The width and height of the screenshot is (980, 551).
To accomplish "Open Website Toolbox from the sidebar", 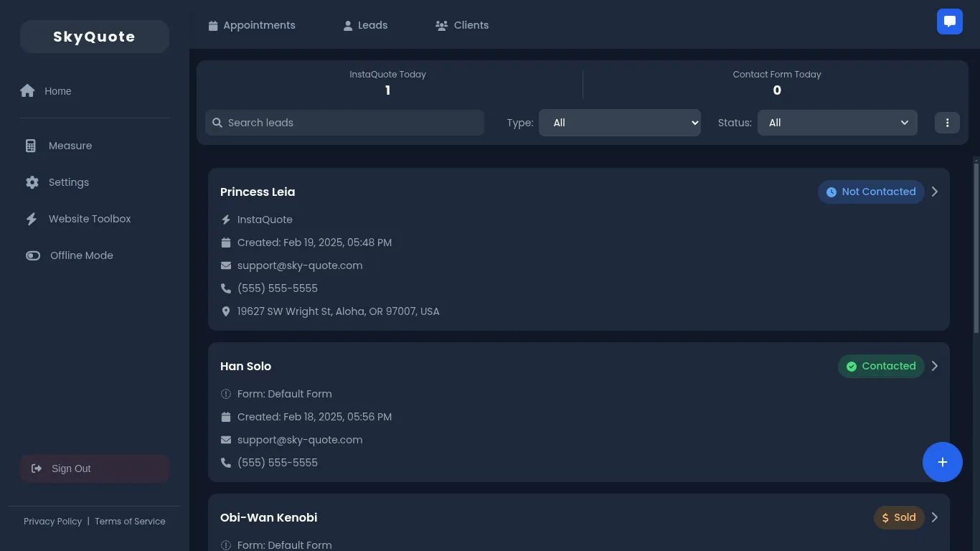I will tap(95, 219).
